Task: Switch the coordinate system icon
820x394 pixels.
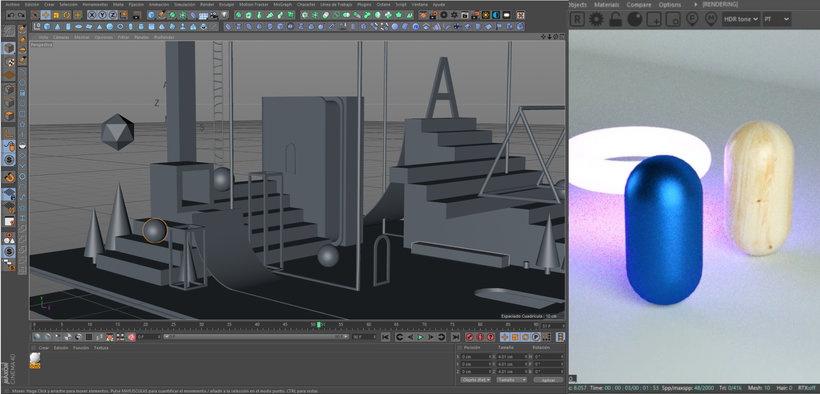Action: tap(124, 15)
